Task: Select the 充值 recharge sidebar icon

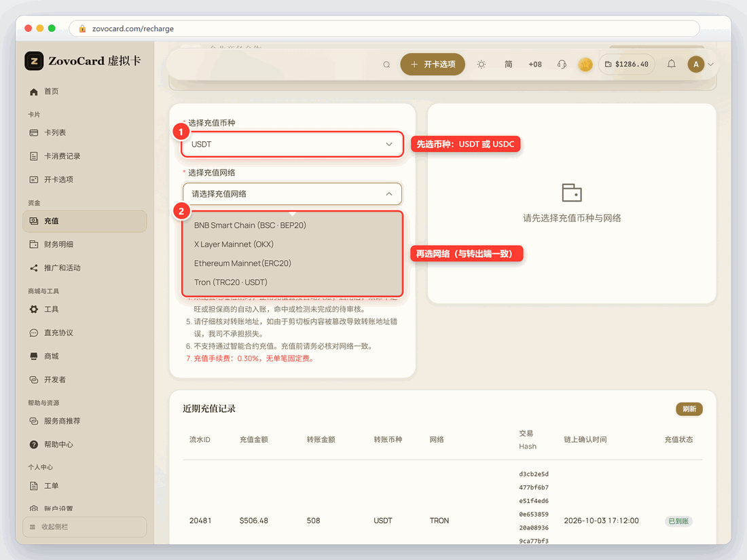Action: point(33,221)
